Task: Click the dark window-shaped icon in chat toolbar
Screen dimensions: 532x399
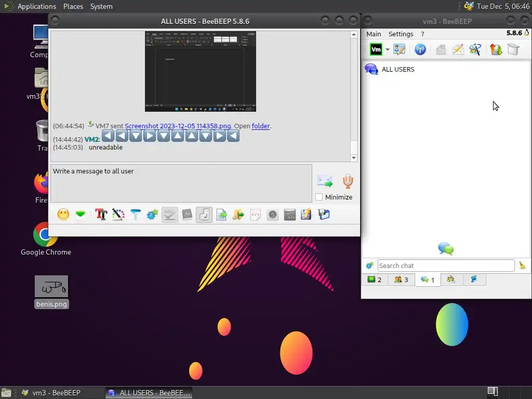Action: click(289, 215)
